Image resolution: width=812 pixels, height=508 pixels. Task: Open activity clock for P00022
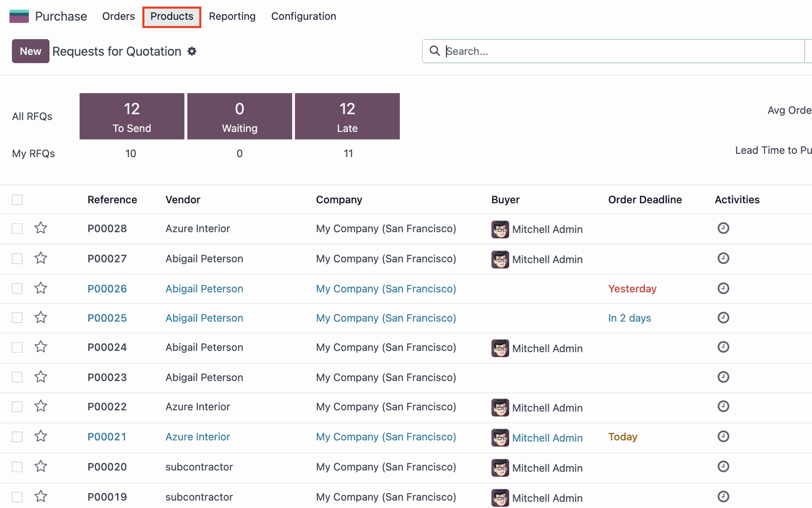723,406
